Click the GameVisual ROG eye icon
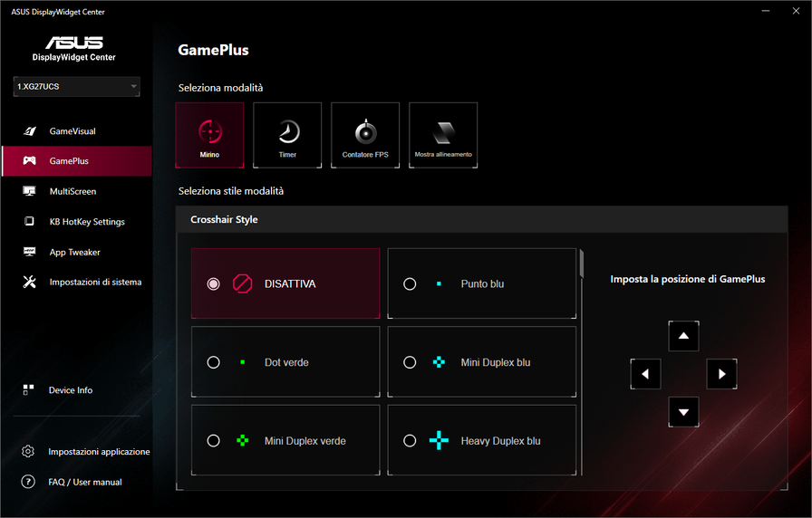Screen dimensions: 812x518 click(30, 131)
